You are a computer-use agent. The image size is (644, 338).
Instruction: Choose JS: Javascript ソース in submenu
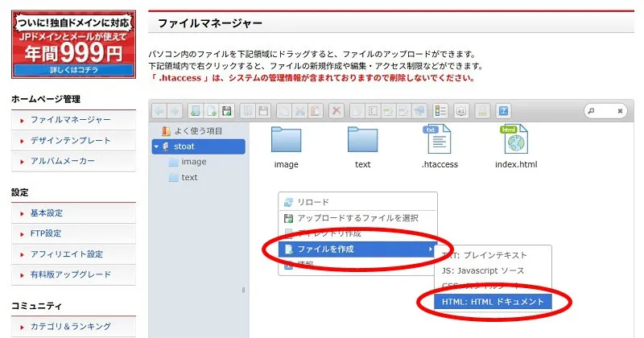[493, 270]
